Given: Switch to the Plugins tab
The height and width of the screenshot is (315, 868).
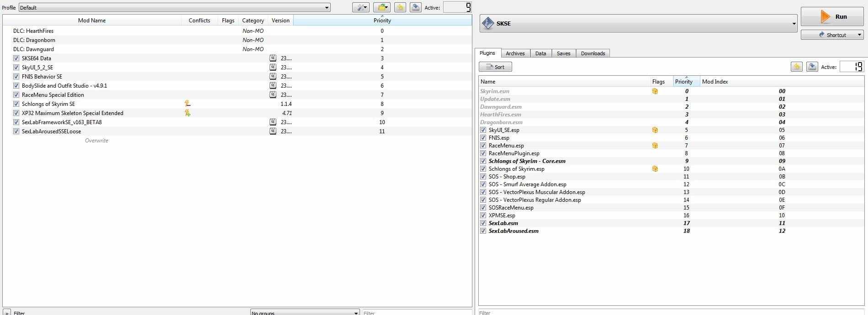Looking at the screenshot, I should (x=487, y=53).
